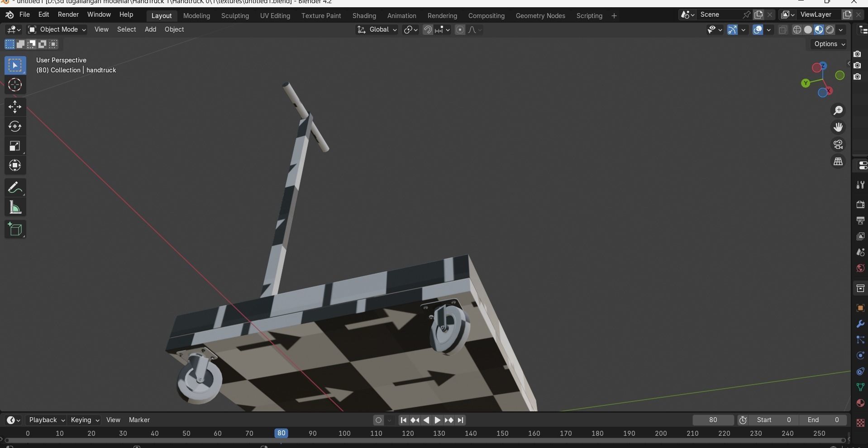Screen dimensions: 868x448
Task: Pick the Rotate tool
Action: coord(15,127)
